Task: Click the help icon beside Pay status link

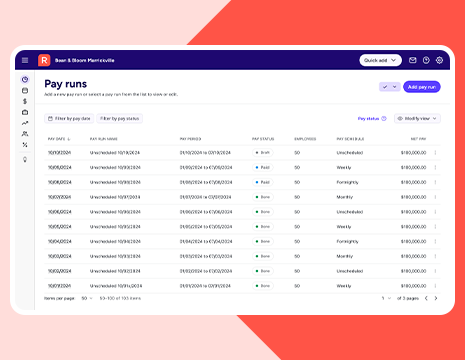Action: 384,118
